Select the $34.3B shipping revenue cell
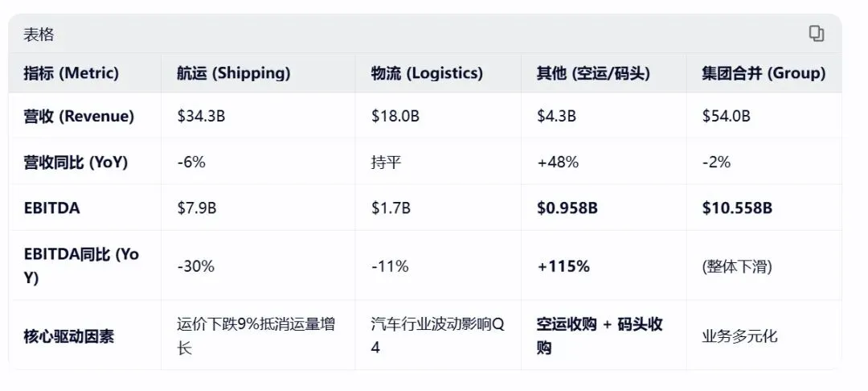The width and height of the screenshot is (868, 391). coord(201,116)
